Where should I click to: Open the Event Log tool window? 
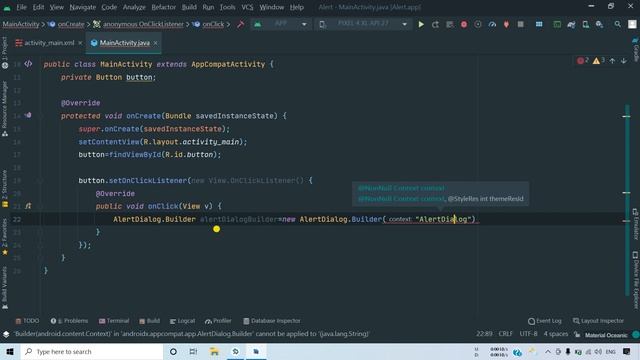coord(544,321)
